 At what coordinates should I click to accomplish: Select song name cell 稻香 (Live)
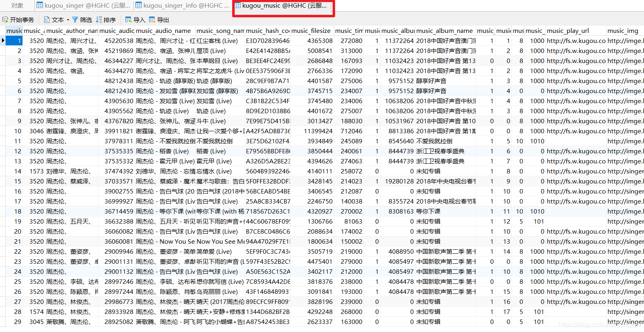(x=220, y=151)
